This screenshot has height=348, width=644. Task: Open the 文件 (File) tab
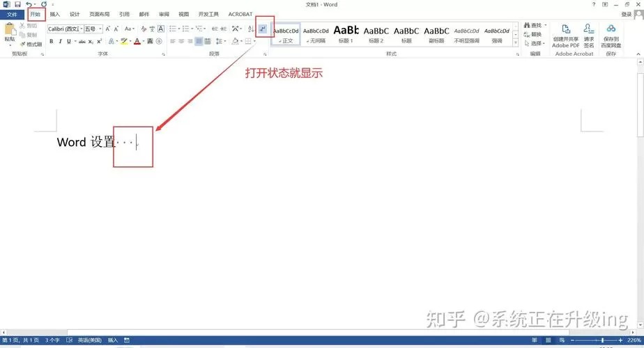(12, 15)
